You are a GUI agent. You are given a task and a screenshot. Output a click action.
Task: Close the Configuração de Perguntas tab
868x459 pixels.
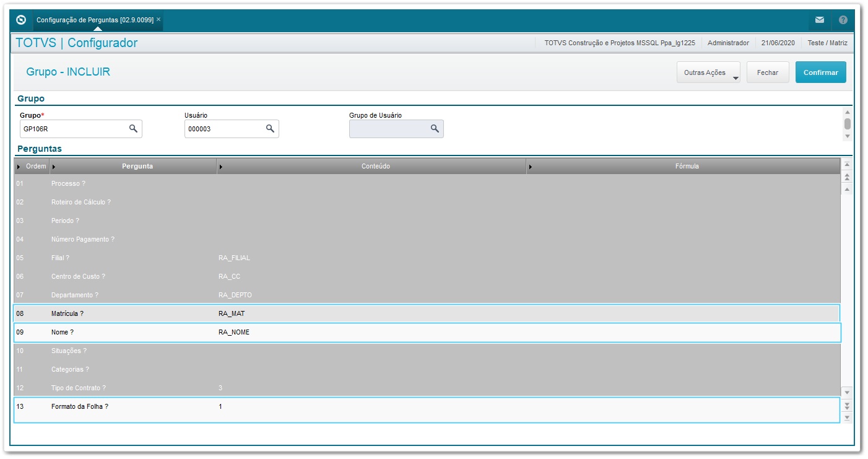point(158,19)
